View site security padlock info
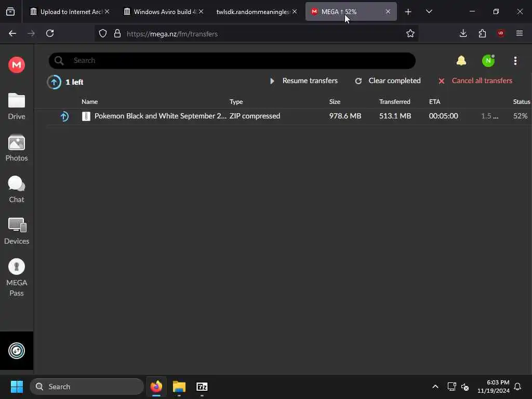 117,33
